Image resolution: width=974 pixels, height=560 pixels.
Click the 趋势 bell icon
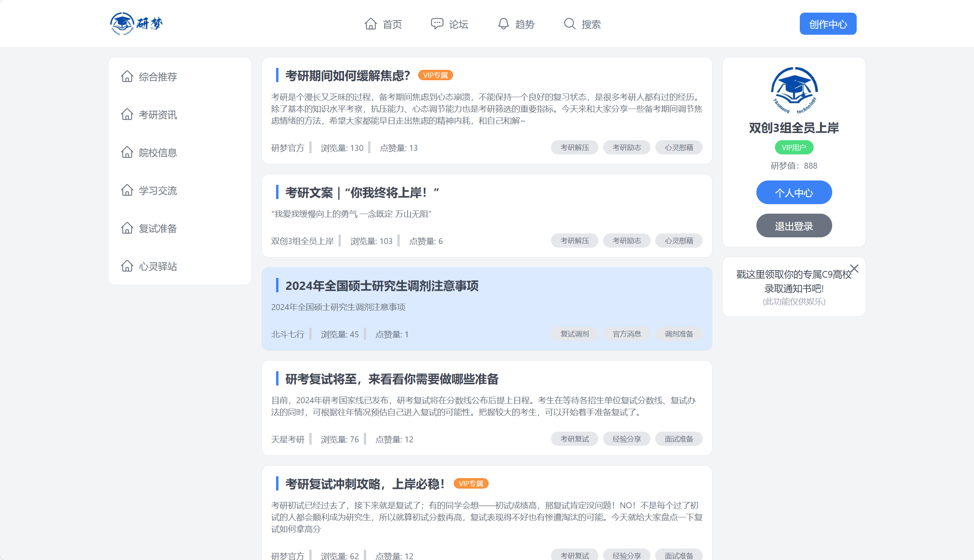point(503,24)
